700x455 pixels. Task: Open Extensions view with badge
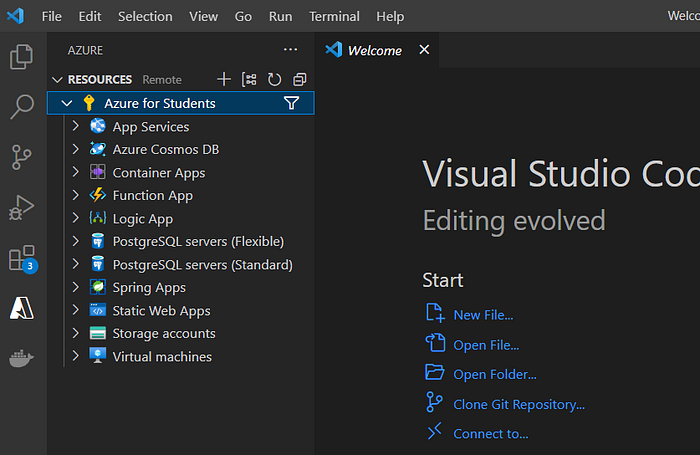pos(22,259)
